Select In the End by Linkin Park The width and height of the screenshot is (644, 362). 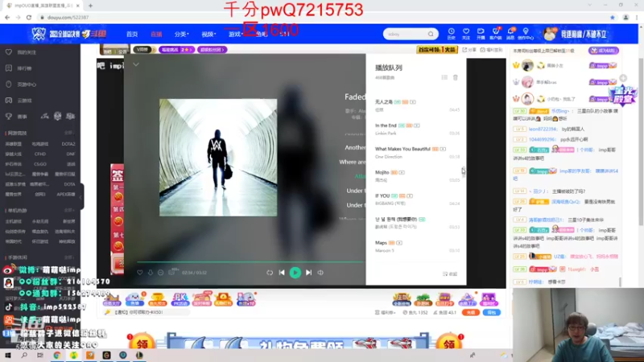(x=417, y=129)
